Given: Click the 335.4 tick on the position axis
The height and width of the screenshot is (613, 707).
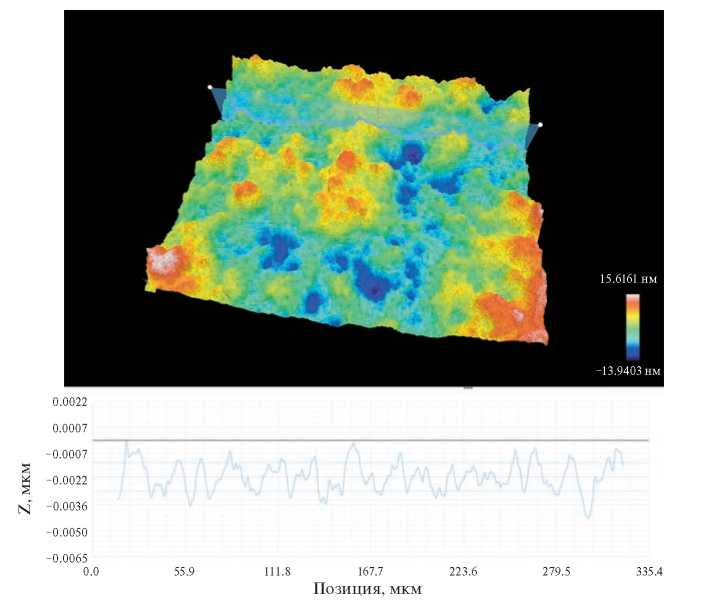Looking at the screenshot, I should 649,572.
